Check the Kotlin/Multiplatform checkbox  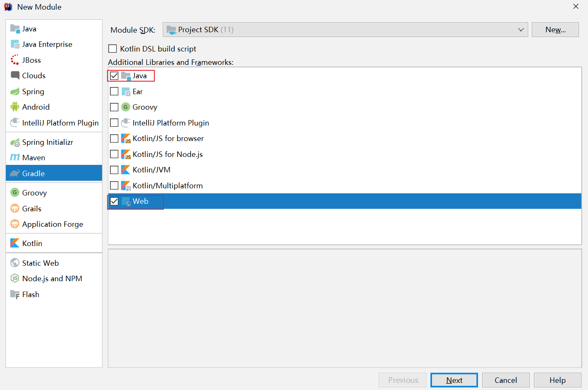pos(114,185)
